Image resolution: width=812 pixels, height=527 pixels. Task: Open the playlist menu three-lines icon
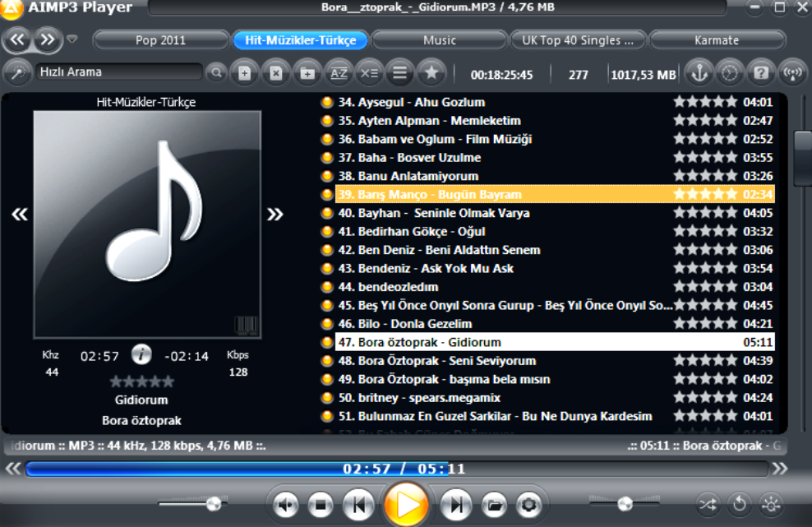point(399,73)
